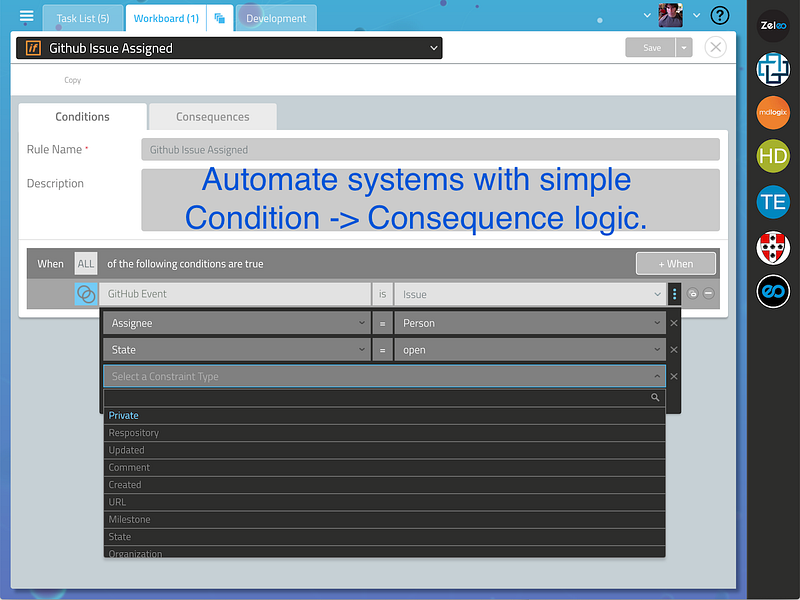Click the Description text area

click(430, 200)
